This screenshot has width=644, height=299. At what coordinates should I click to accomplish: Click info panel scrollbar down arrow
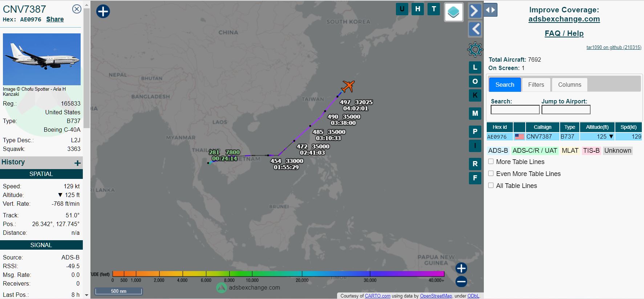(x=86, y=295)
